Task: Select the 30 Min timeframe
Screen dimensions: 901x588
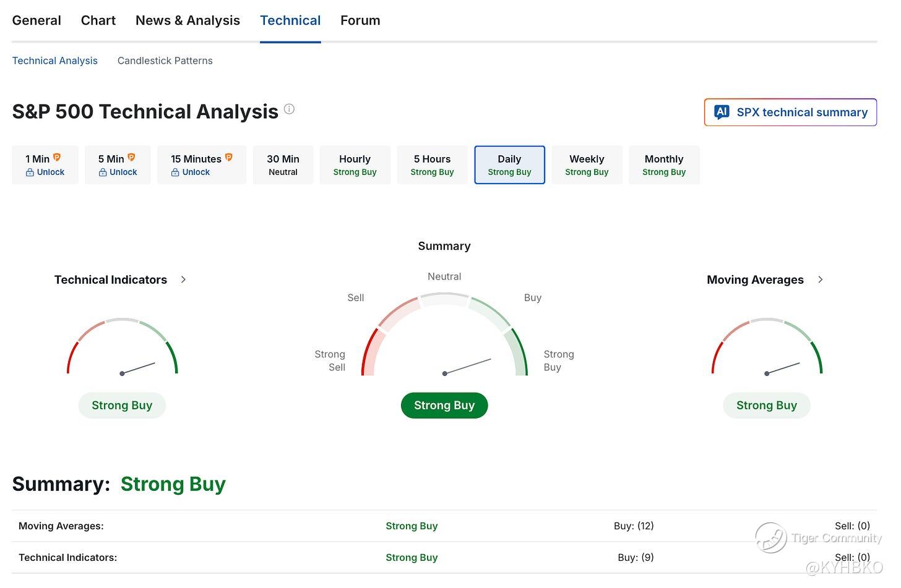Action: pos(283,165)
